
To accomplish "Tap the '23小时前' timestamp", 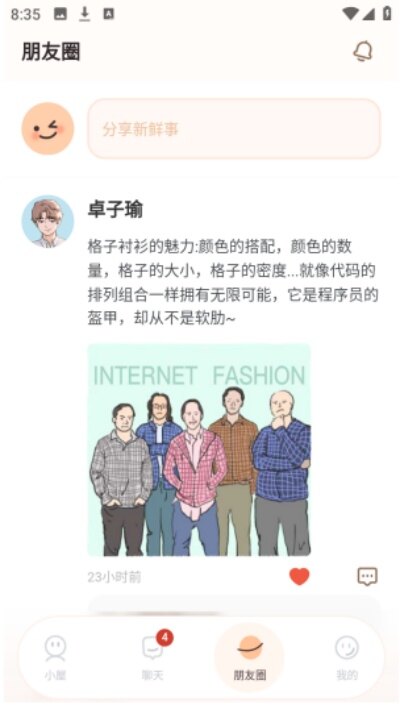I will coord(114,577).
